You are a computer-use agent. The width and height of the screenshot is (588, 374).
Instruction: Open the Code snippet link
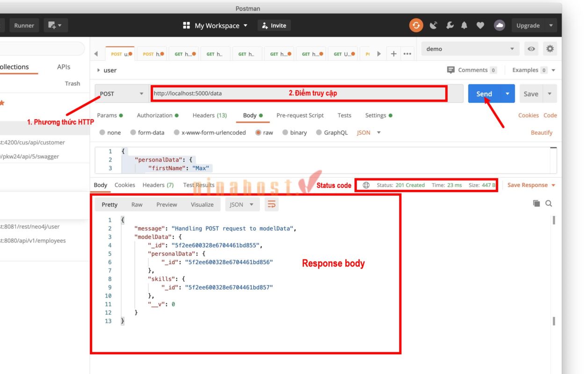tap(550, 115)
